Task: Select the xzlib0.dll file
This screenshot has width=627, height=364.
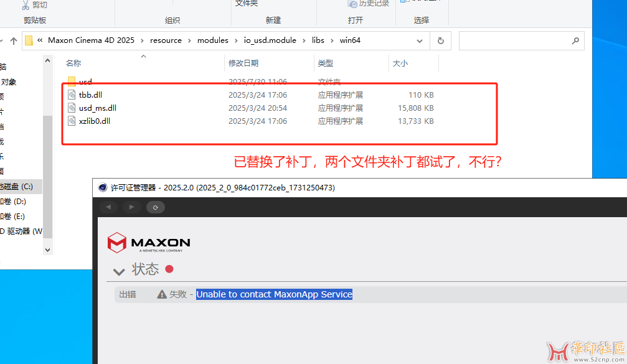Action: click(95, 121)
